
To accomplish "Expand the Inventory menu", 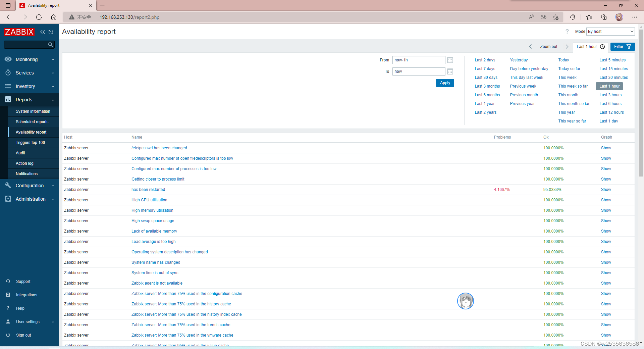I will [x=29, y=86].
